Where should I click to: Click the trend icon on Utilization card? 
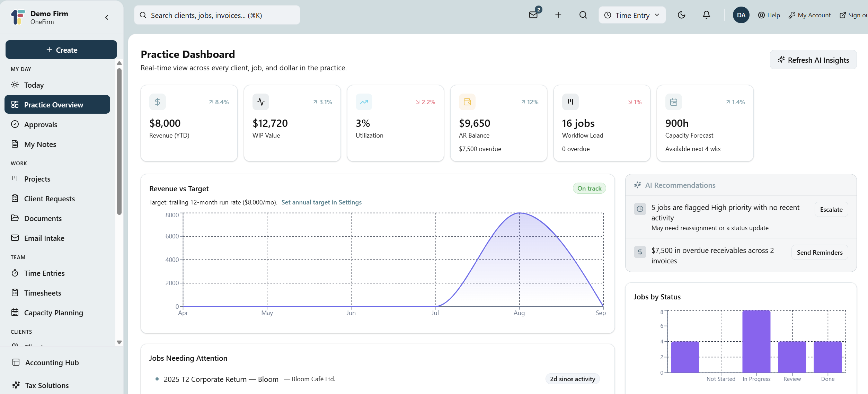(x=364, y=102)
